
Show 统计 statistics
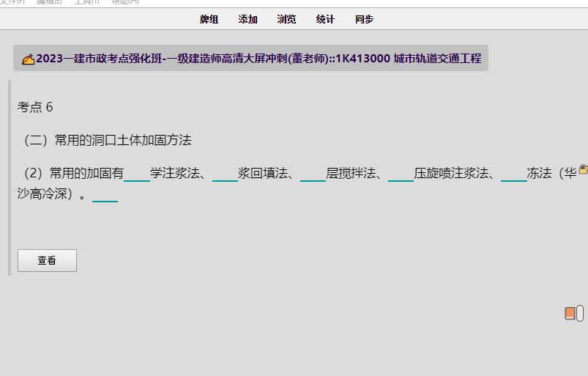[x=325, y=19]
